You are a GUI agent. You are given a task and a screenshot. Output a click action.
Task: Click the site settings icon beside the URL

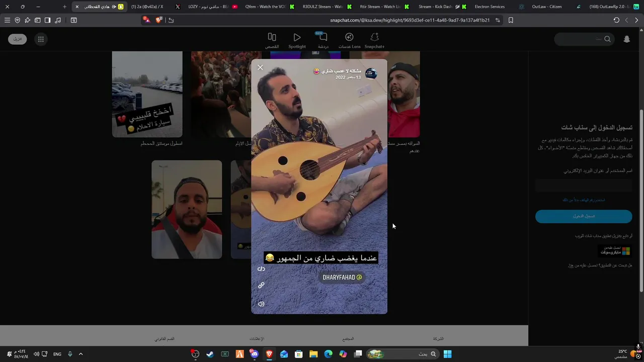pyautogui.click(x=498, y=20)
